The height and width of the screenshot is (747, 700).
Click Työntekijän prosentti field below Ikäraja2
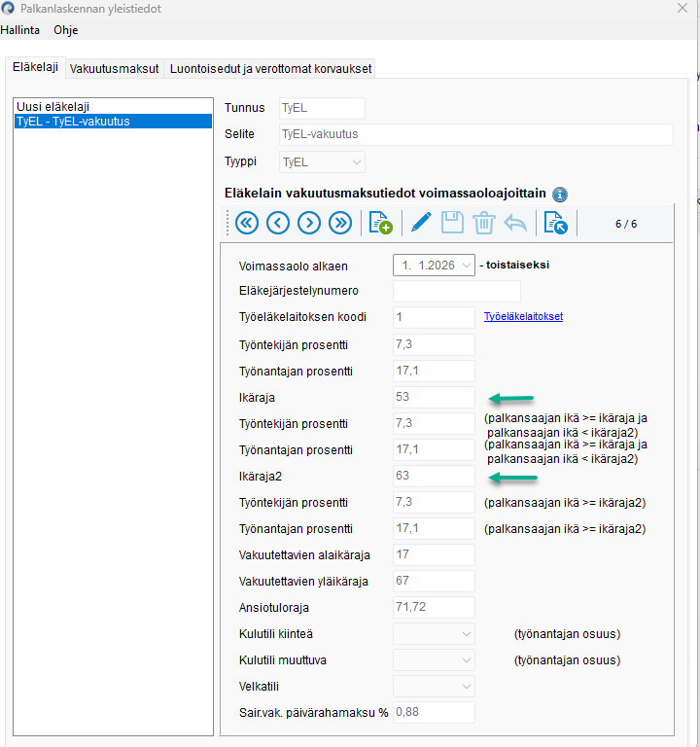click(x=434, y=502)
